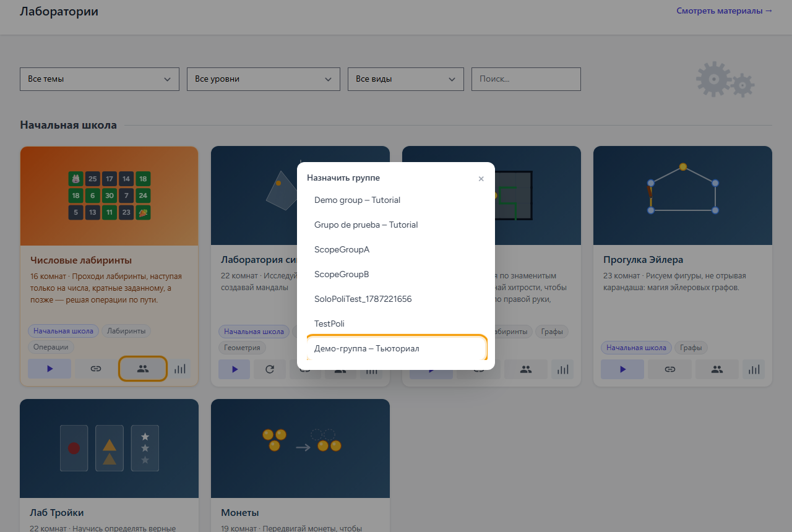Open the Монеты coins thumbnail
The width and height of the screenshot is (792, 532).
(300, 448)
